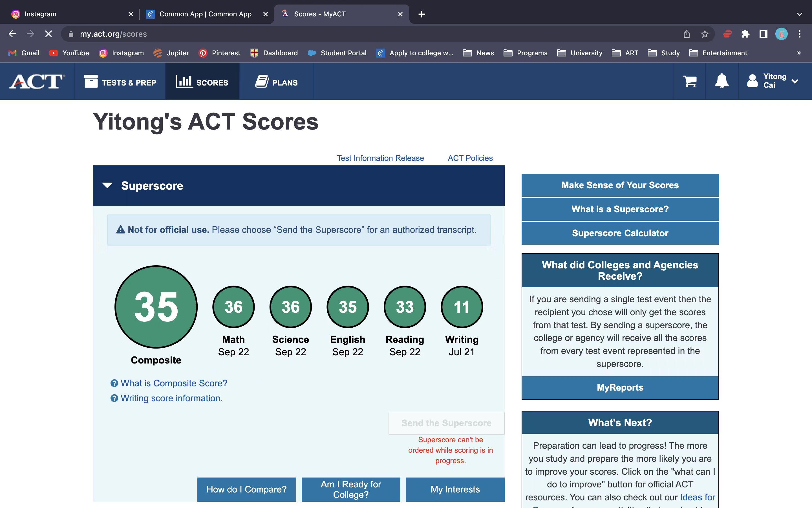Open Yitong Cai account dropdown

(x=773, y=81)
